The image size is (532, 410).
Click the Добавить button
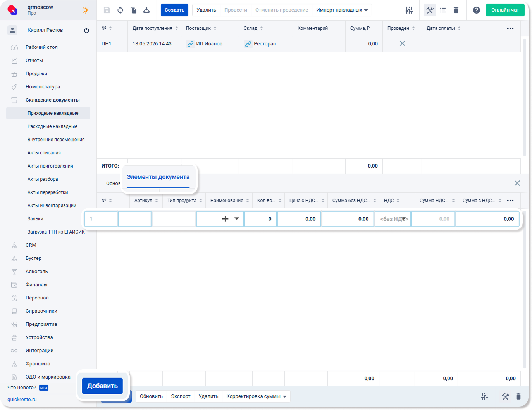[x=102, y=386]
